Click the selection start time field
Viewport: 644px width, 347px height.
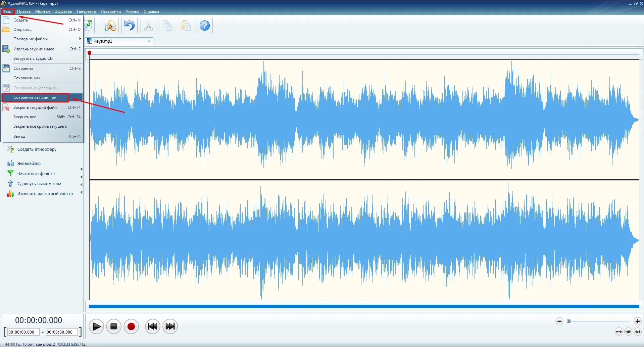click(x=23, y=332)
